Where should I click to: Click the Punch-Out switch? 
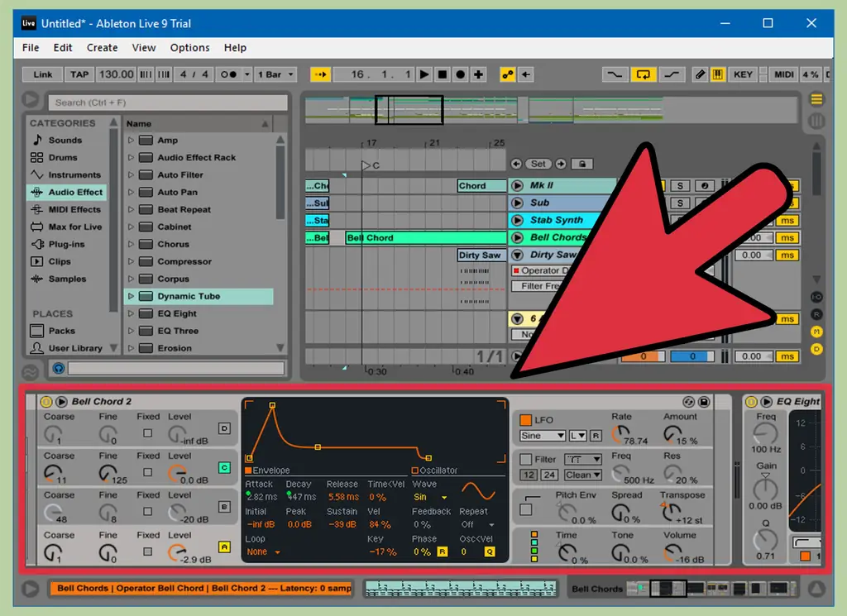[672, 74]
